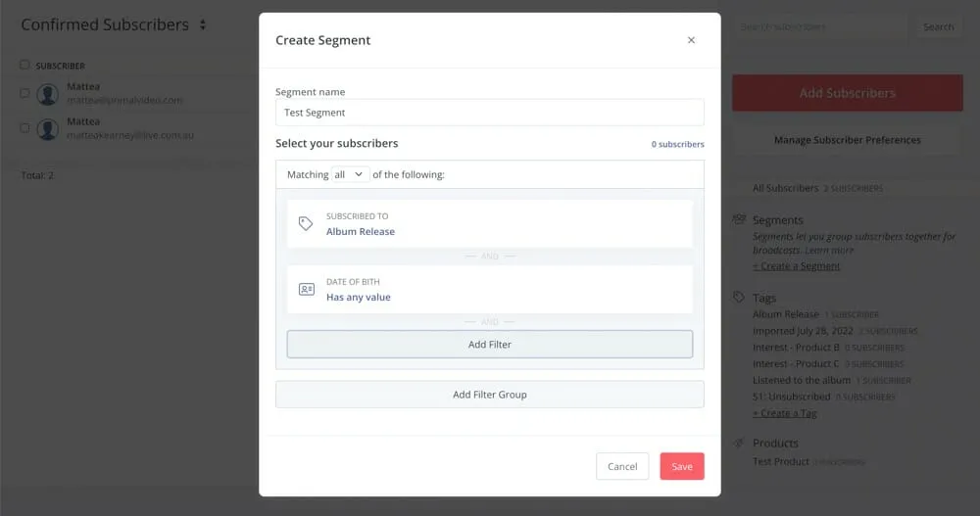The image size is (980, 516).
Task: Save the new segment
Action: (x=681, y=466)
